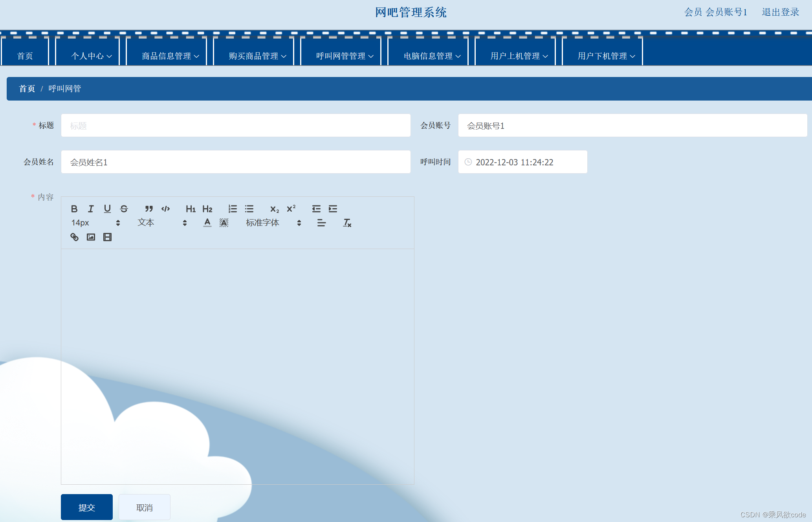The image size is (812, 522).
Task: Click 退出登录 to log out
Action: (x=780, y=12)
